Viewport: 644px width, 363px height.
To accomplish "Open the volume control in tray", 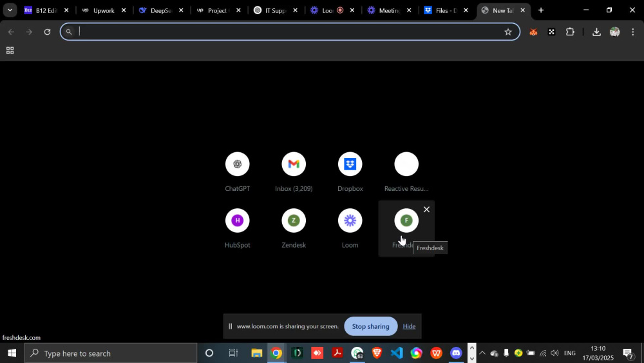I will (x=554, y=353).
